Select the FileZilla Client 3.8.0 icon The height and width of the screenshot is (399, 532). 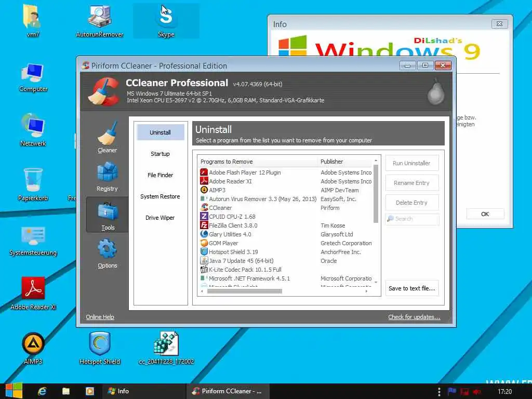[x=204, y=225]
